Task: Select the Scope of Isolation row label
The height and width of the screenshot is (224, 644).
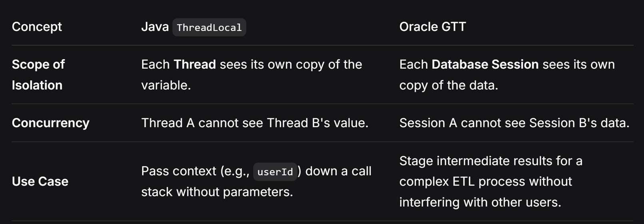Action: [x=38, y=75]
